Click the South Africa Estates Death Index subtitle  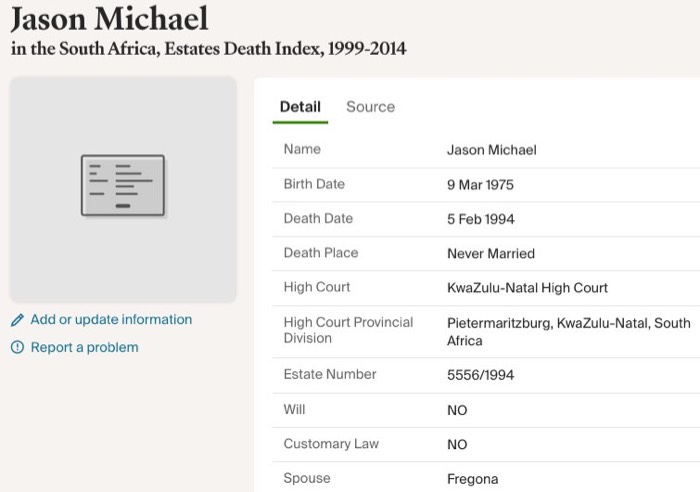(209, 49)
